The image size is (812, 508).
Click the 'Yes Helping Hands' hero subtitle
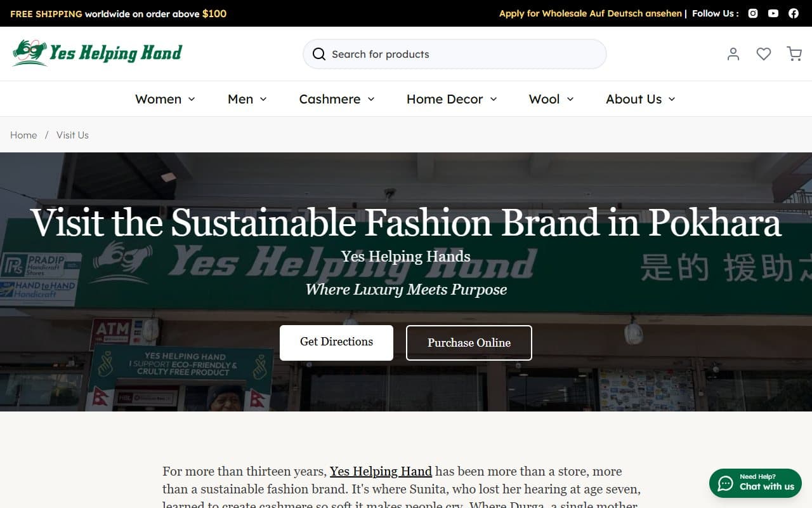coord(406,257)
